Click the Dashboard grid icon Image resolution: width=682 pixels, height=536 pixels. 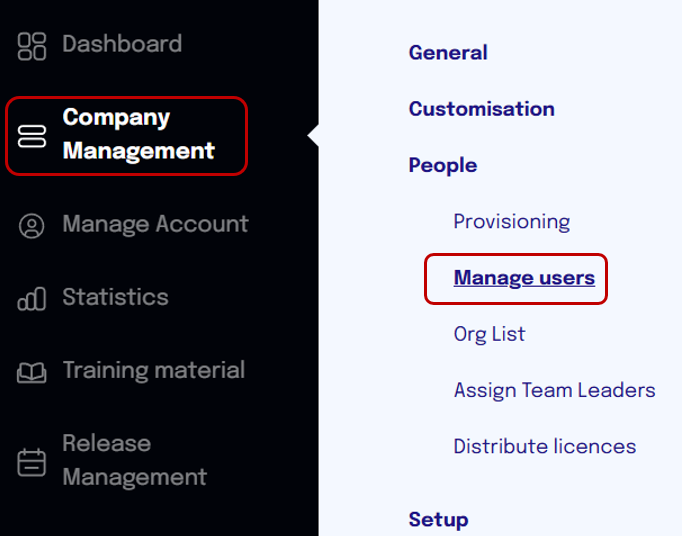click(x=32, y=46)
